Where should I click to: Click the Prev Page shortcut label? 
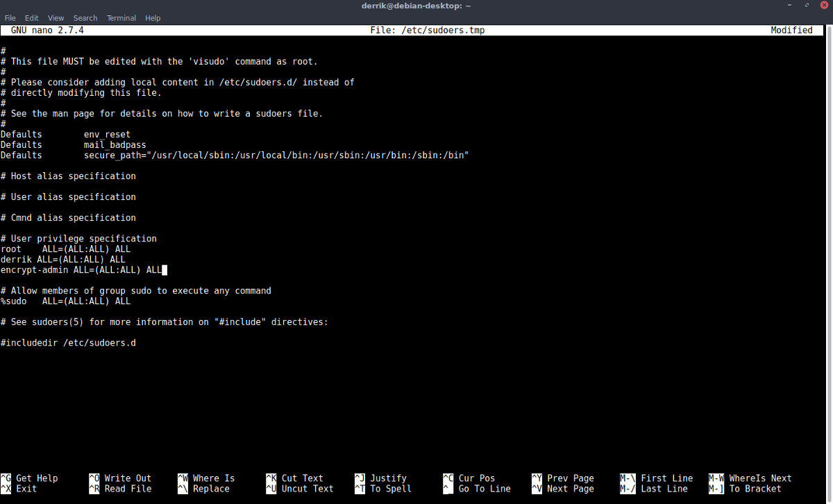[571, 478]
